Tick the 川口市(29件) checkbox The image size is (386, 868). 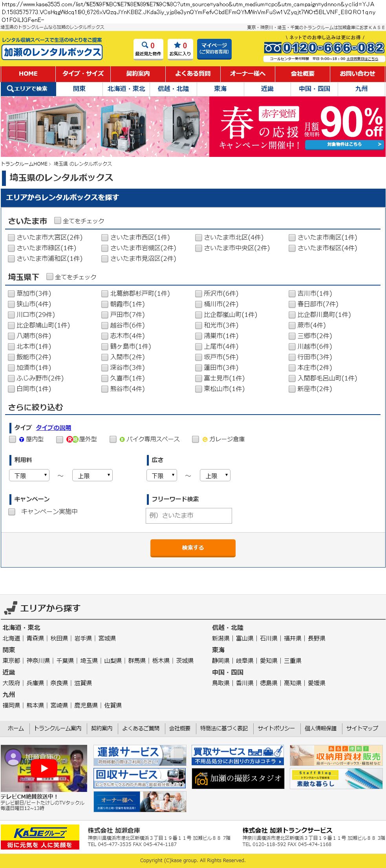pos(11,315)
